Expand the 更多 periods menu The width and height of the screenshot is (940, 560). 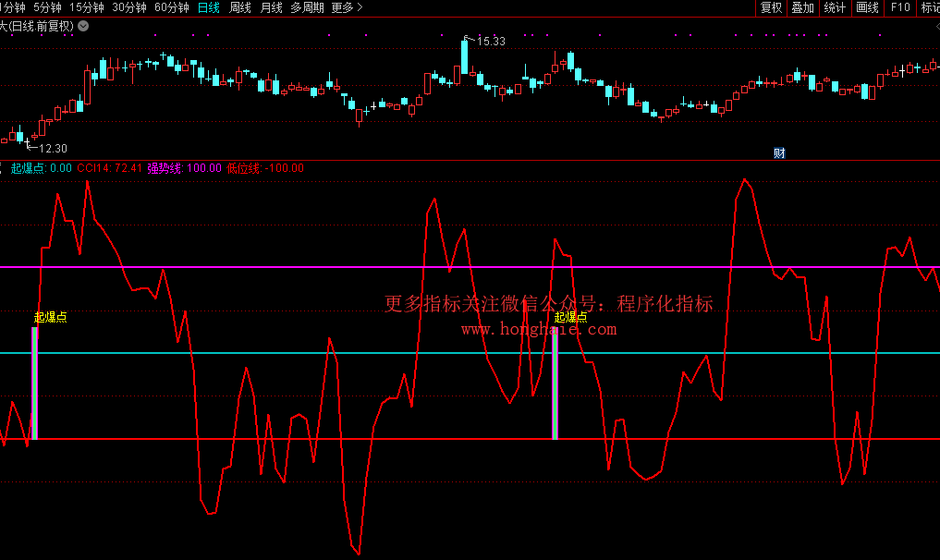(347, 7)
